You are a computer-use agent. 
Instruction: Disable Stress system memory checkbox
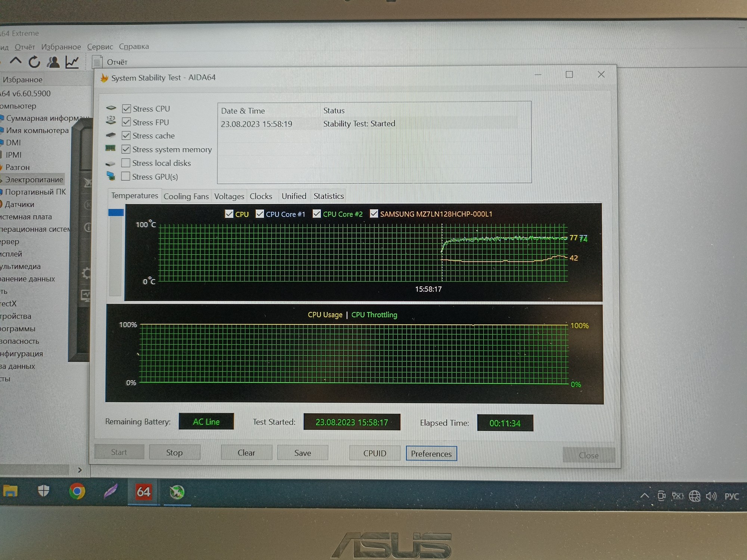[126, 149]
